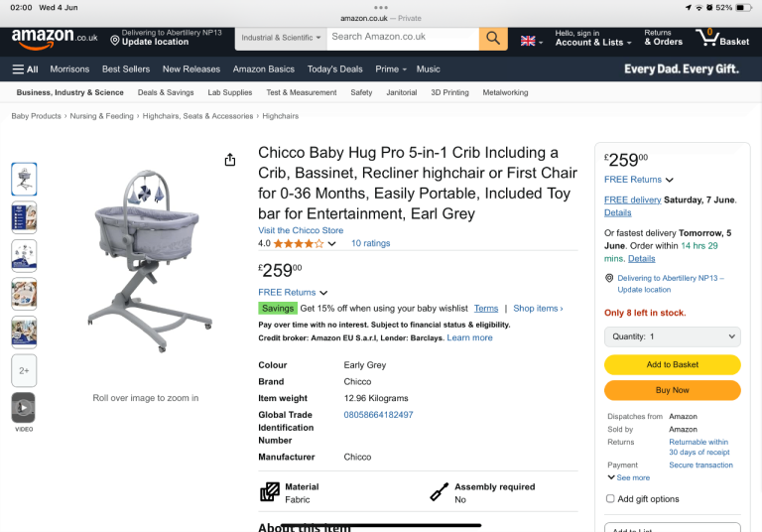
Task: Play the product video thumbnail
Action: (24, 408)
